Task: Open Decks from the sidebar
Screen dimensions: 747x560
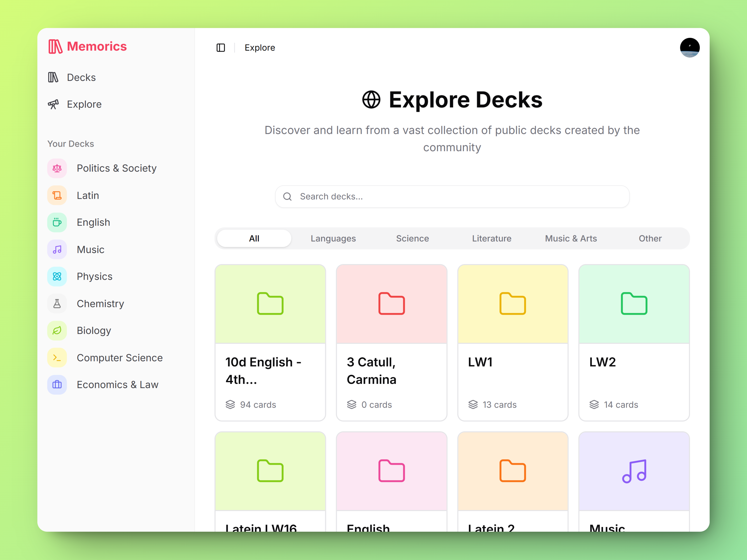Action: [x=81, y=77]
